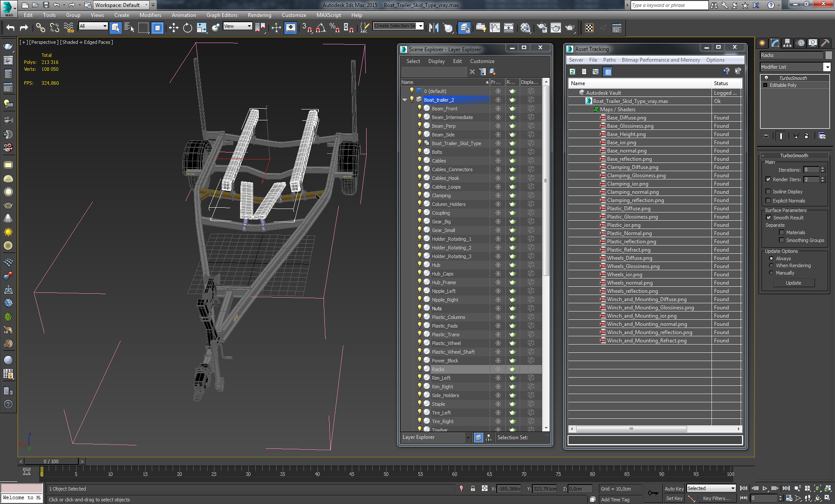The image size is (835, 504).
Task: Open the selection filter All dropdown
Action: (93, 26)
